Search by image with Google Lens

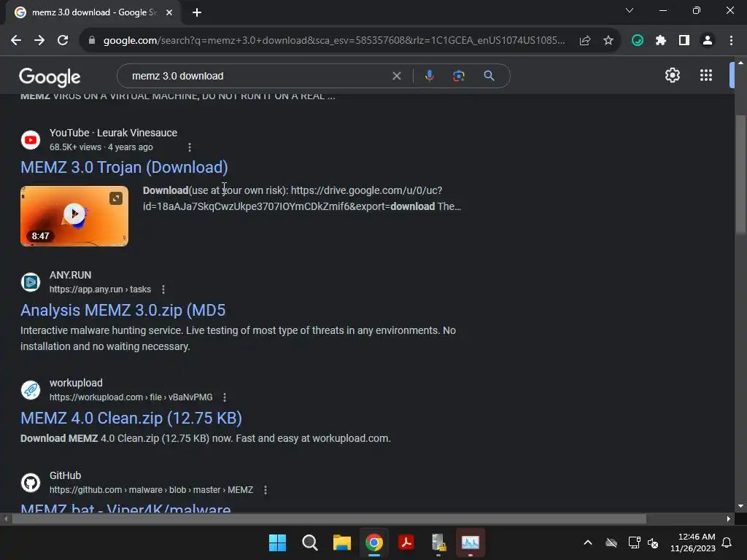(458, 76)
